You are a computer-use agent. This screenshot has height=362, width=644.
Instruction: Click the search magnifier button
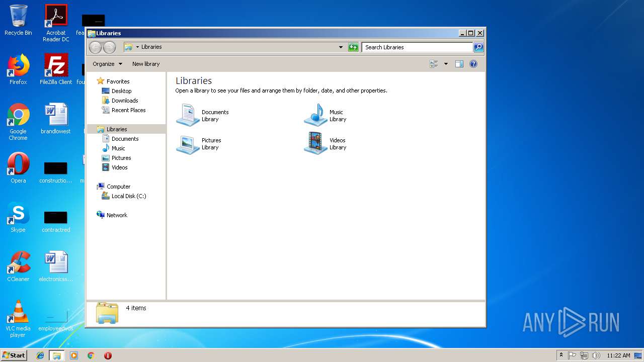[x=478, y=47]
